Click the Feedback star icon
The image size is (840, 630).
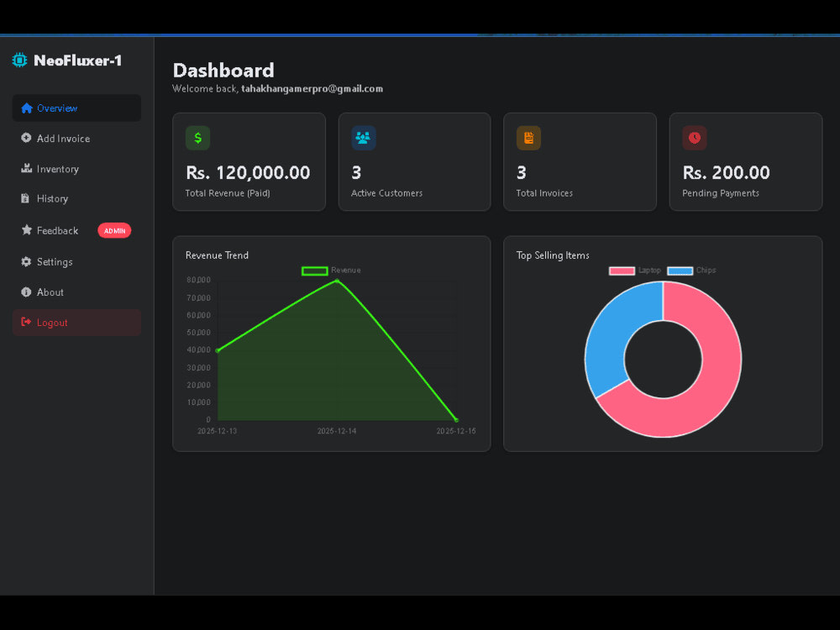[x=26, y=230]
